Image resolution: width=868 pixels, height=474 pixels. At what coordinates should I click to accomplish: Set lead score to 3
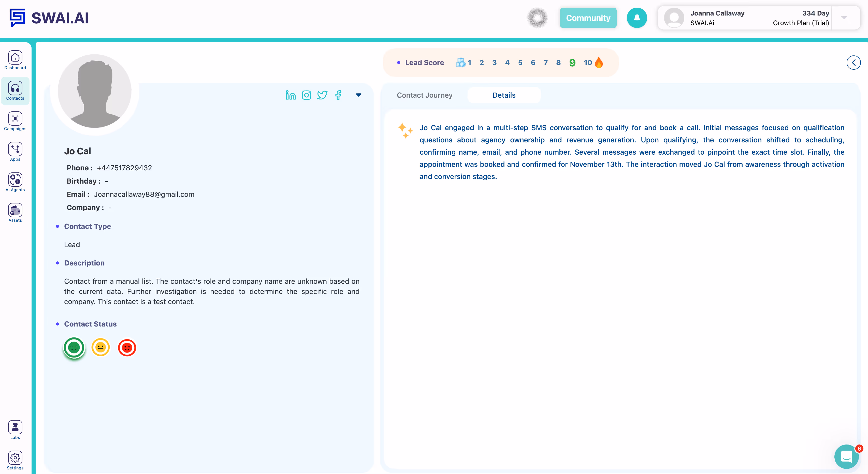(x=494, y=63)
